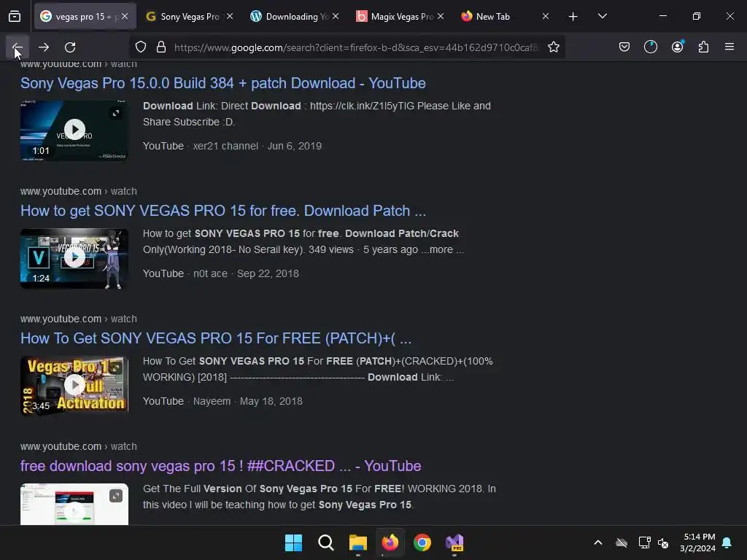
Task: Open the Firefox account icon
Action: pyautogui.click(x=677, y=47)
